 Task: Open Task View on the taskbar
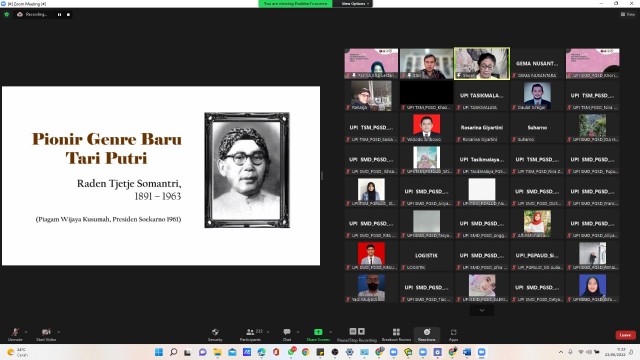tap(187, 352)
